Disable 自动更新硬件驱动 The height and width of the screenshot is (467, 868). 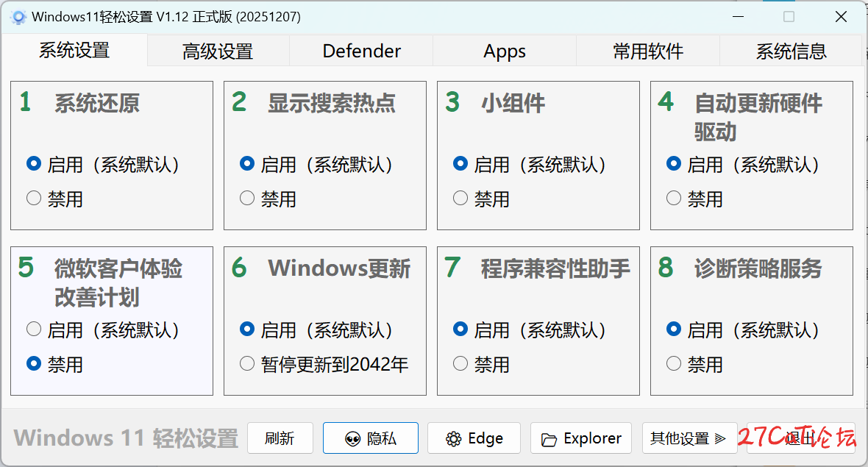tap(674, 199)
